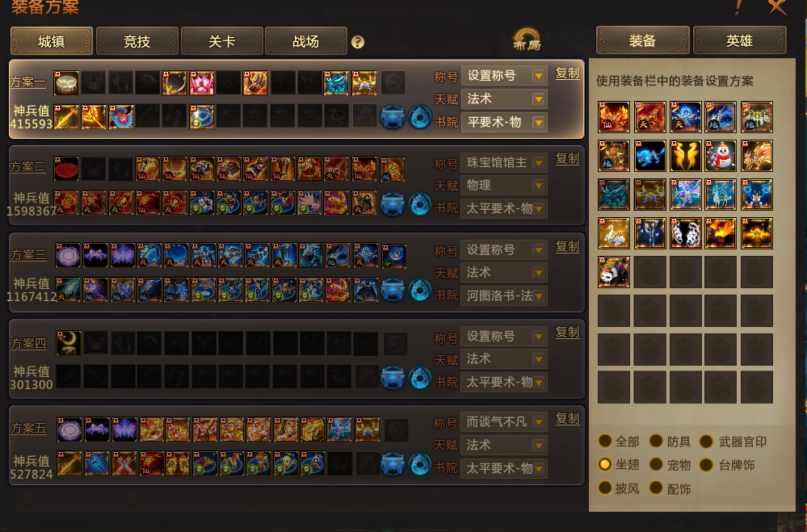This screenshot has width=807, height=532.
Task: Click the cream cake icon in 方案一
Action: pos(66,83)
